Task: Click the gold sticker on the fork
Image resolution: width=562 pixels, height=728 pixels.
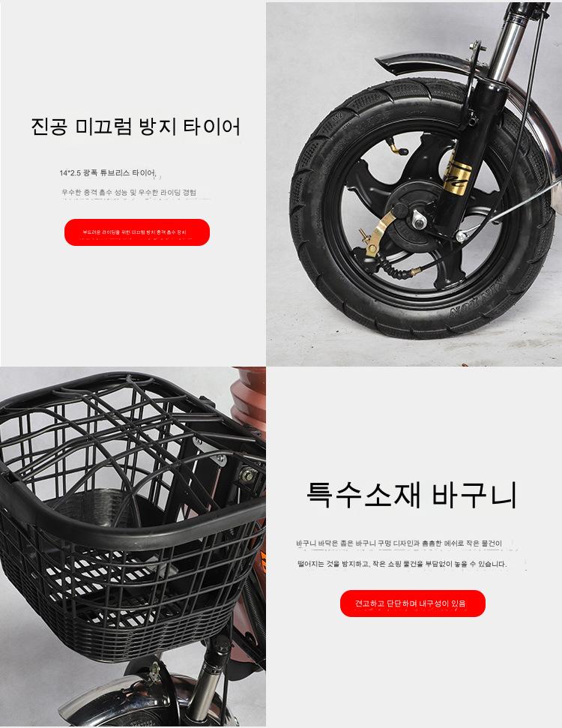Action: (x=457, y=178)
